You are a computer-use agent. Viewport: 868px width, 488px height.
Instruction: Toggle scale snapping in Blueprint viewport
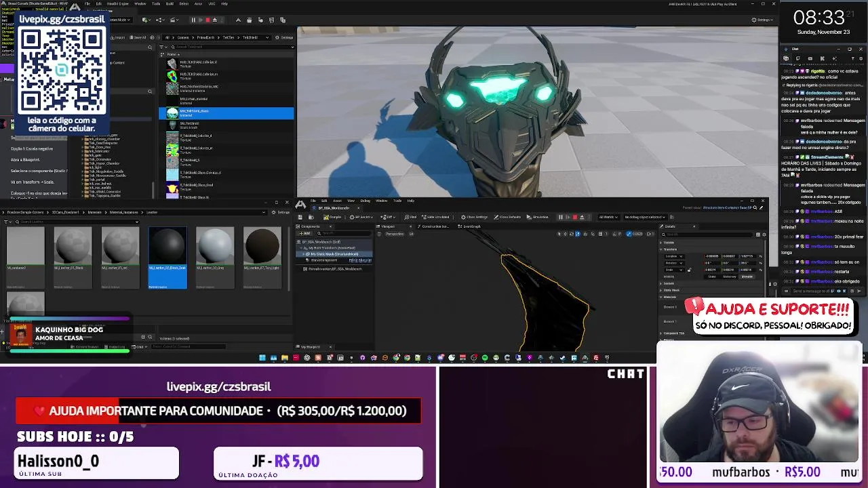point(629,234)
